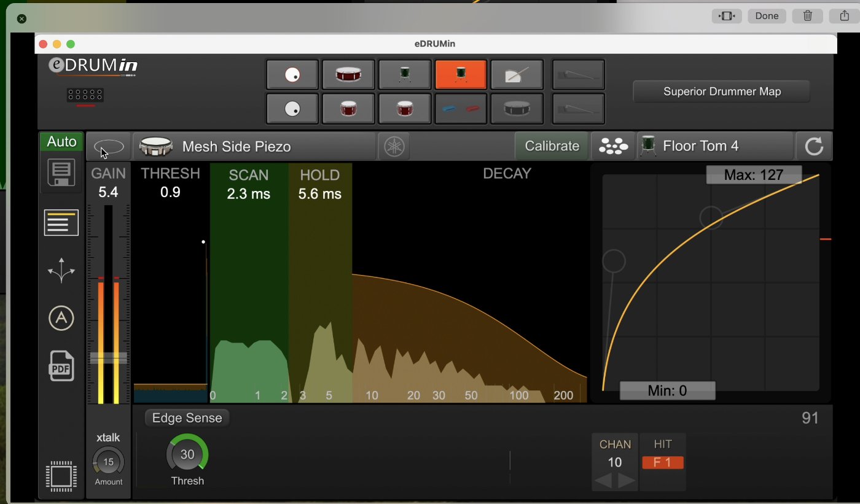The image size is (860, 504).
Task: Select the right red rack tom input
Action: tap(404, 109)
